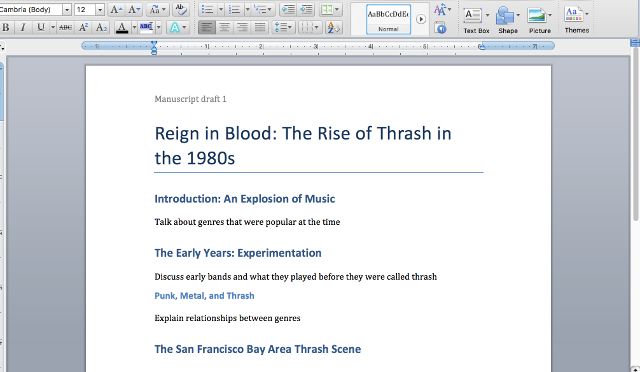Open Text Effects glowing A icon
Image resolution: width=640 pixels, height=372 pixels.
coord(175,28)
